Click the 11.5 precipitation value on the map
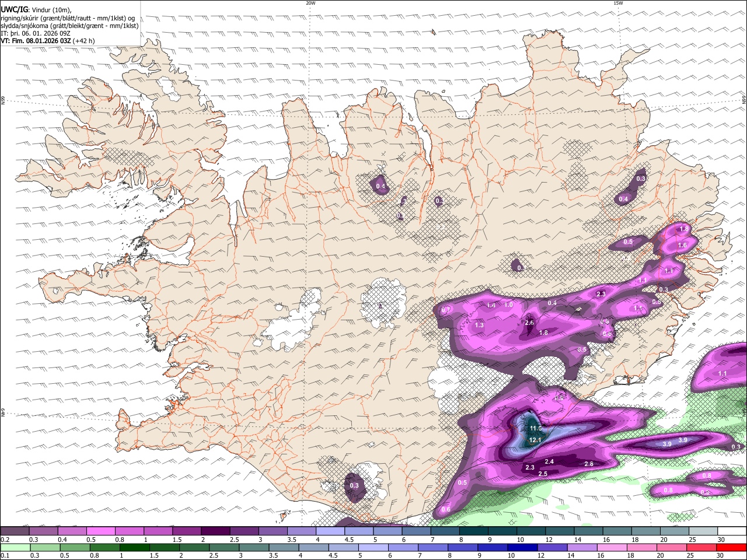 536,429
